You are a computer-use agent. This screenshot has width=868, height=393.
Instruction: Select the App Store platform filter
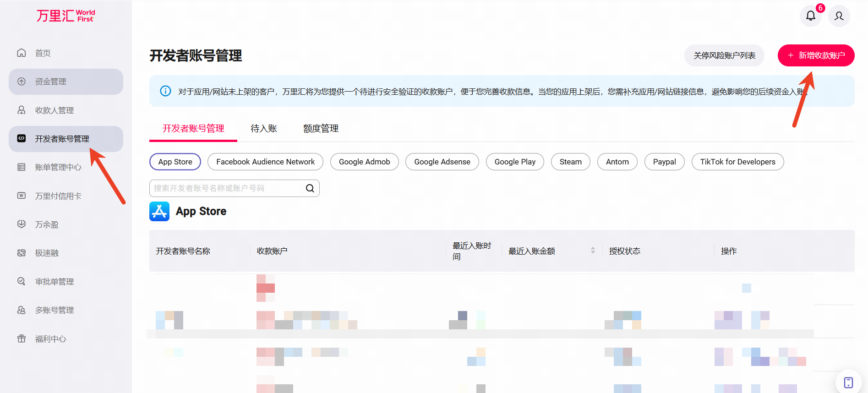[175, 162]
